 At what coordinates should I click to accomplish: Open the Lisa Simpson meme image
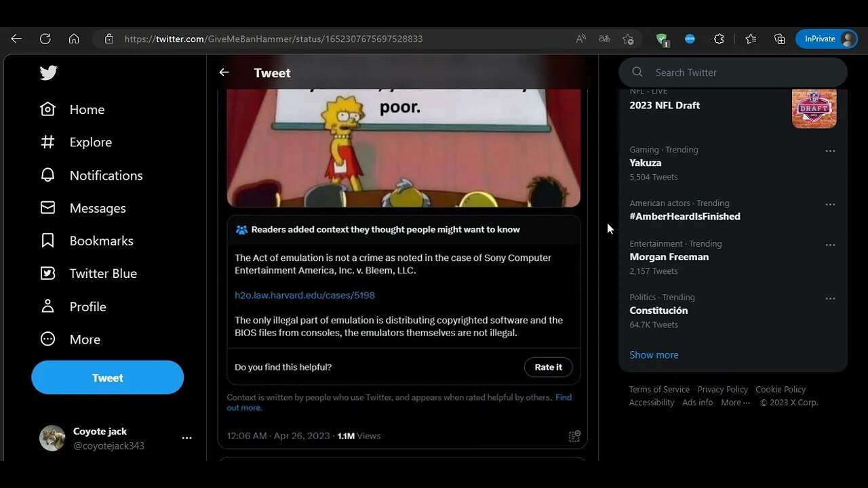tap(403, 148)
